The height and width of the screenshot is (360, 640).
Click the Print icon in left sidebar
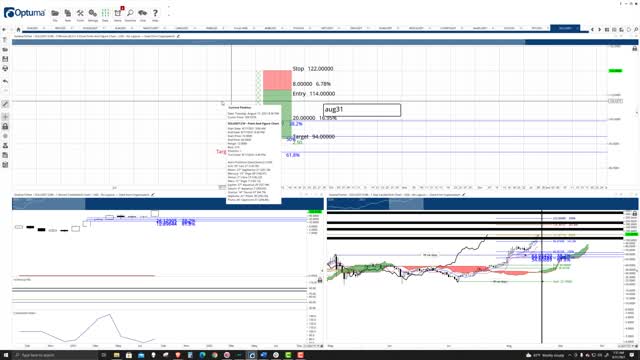pyautogui.click(x=5, y=69)
